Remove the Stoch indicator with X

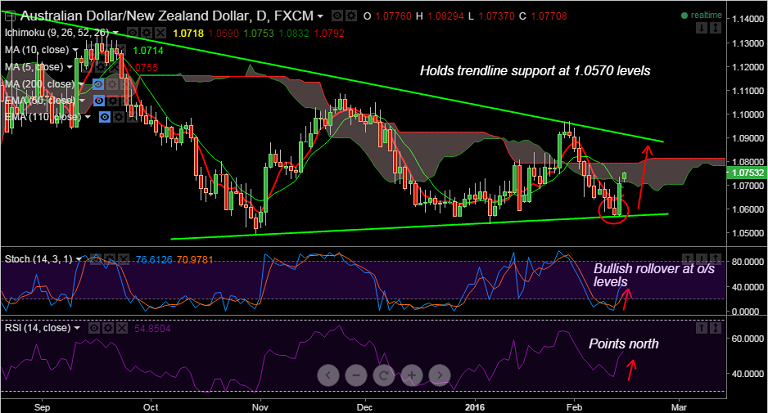click(x=123, y=259)
